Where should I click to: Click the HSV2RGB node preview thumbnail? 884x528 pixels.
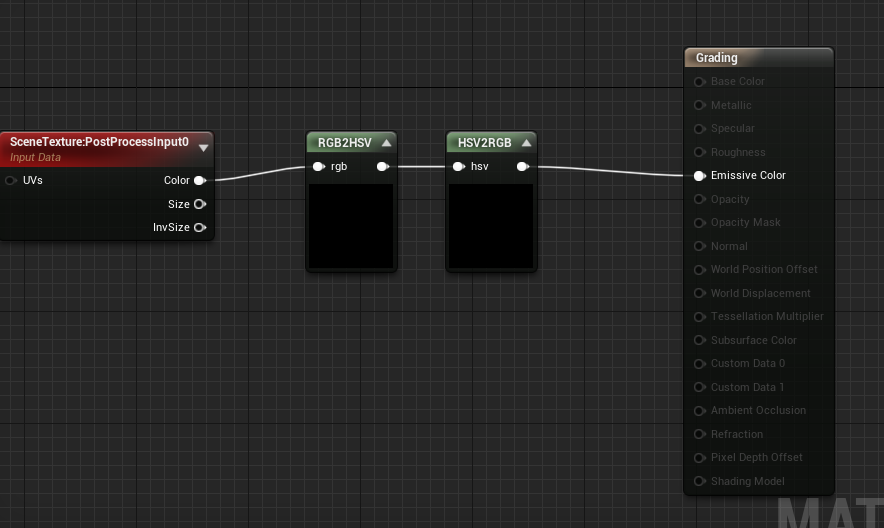point(491,225)
